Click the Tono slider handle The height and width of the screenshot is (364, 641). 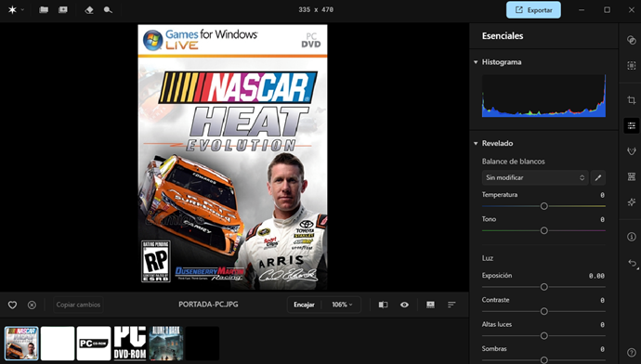point(543,231)
